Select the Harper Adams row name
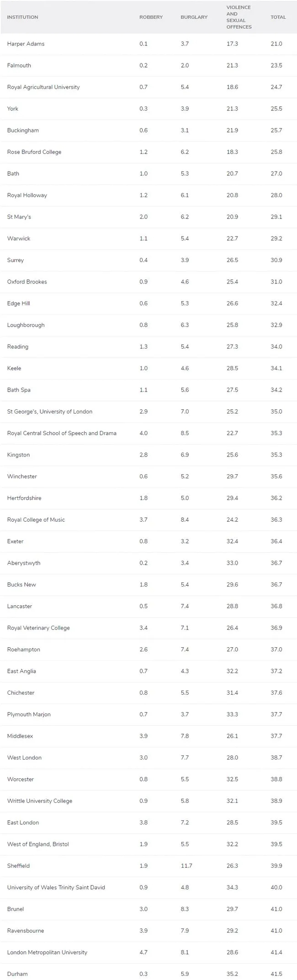This screenshot has width=297, height=980. [x=26, y=44]
